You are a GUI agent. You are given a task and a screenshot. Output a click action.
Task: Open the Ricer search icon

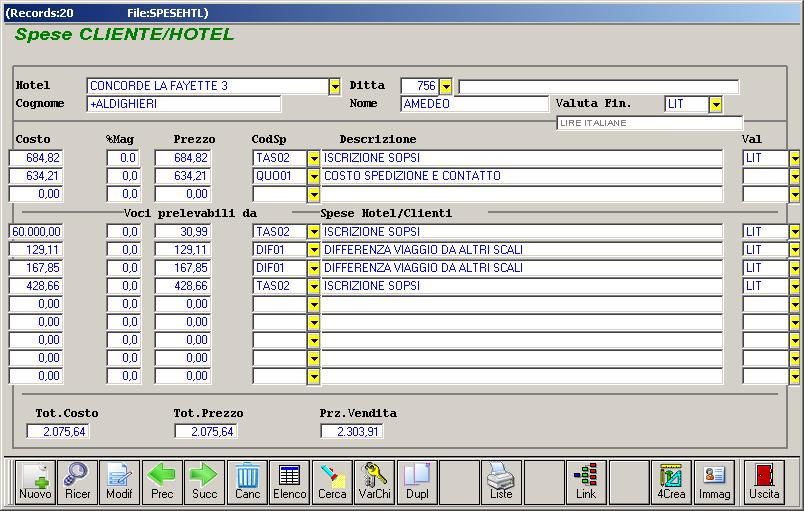point(77,482)
